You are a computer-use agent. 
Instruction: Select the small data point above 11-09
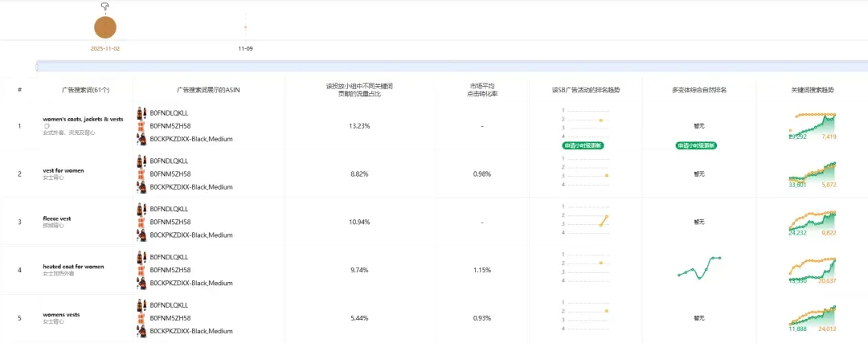click(x=245, y=27)
